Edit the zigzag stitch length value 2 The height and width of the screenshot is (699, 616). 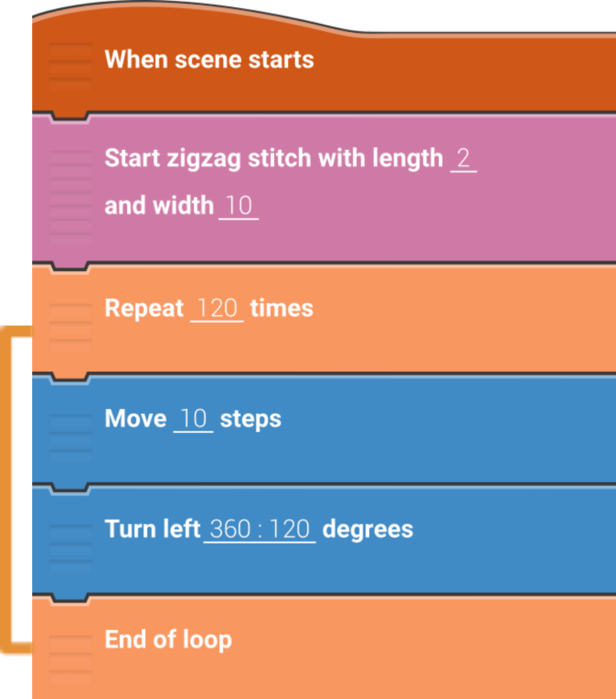tap(463, 158)
